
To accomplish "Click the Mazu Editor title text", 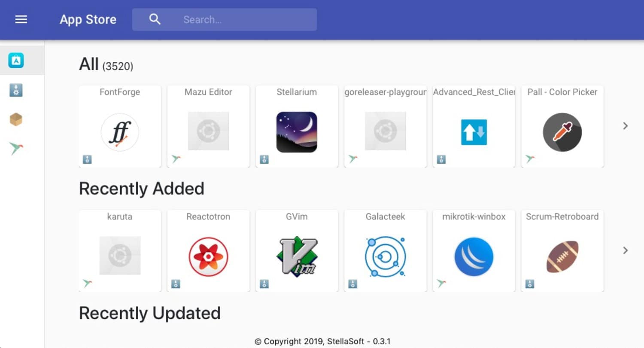I will (208, 92).
